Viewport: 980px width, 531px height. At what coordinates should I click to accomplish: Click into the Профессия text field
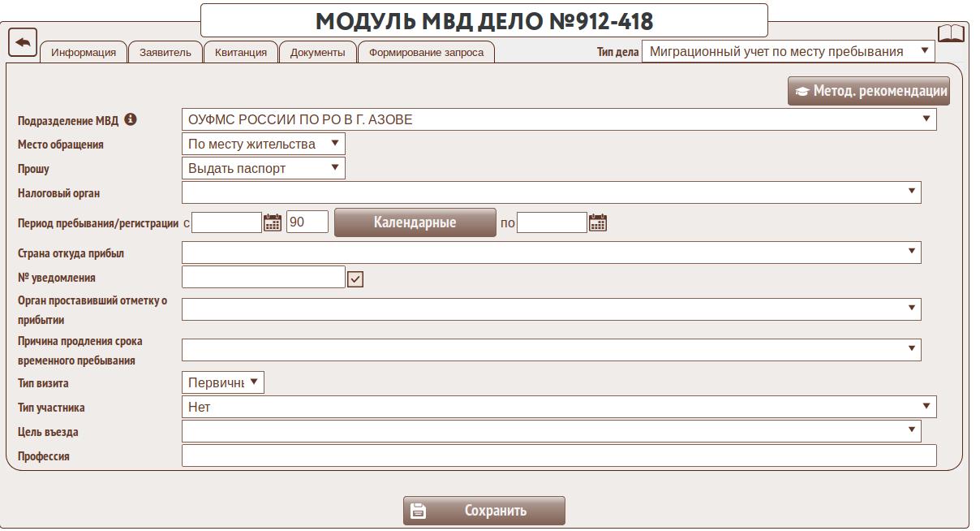pyautogui.click(x=558, y=456)
